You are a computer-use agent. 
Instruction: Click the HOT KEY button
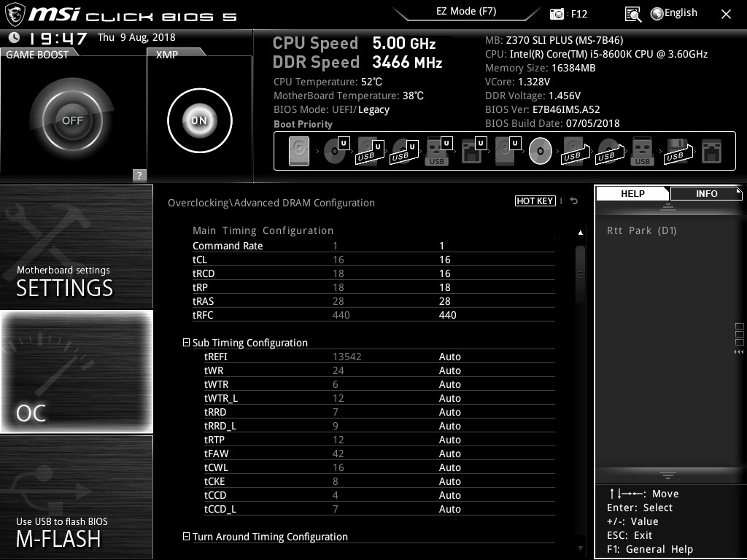pyautogui.click(x=535, y=201)
